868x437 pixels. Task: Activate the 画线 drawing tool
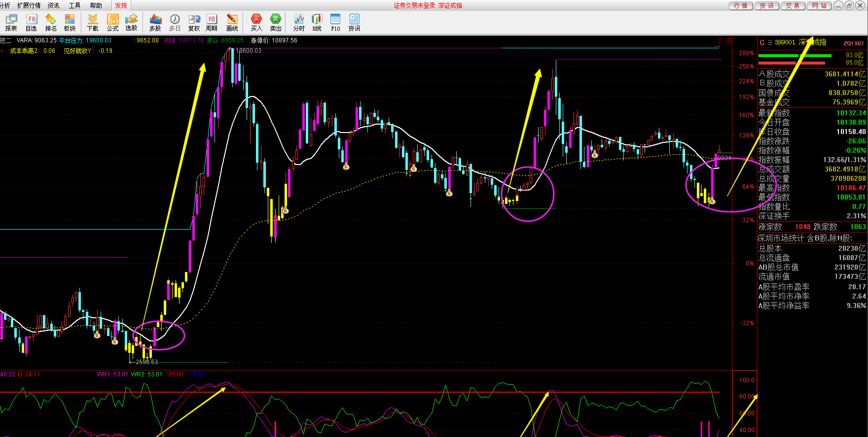[232, 23]
